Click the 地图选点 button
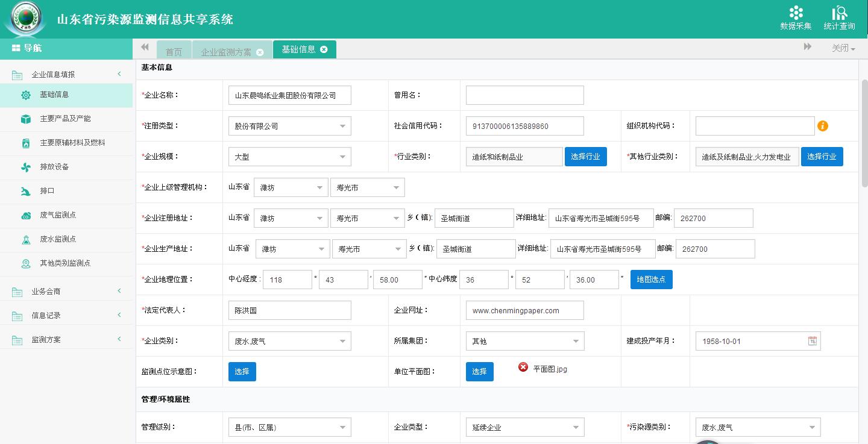 point(651,280)
